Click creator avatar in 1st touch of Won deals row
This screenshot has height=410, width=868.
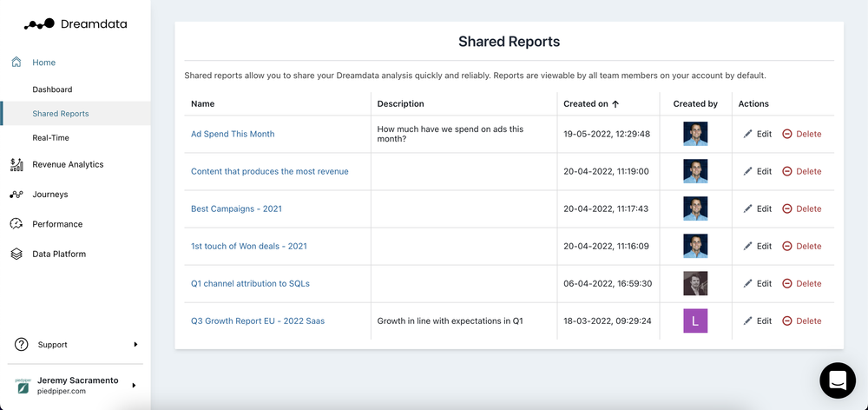click(695, 246)
